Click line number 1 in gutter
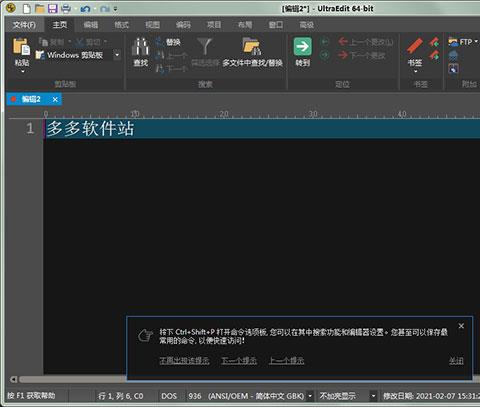This screenshot has height=407, width=480. [30, 128]
